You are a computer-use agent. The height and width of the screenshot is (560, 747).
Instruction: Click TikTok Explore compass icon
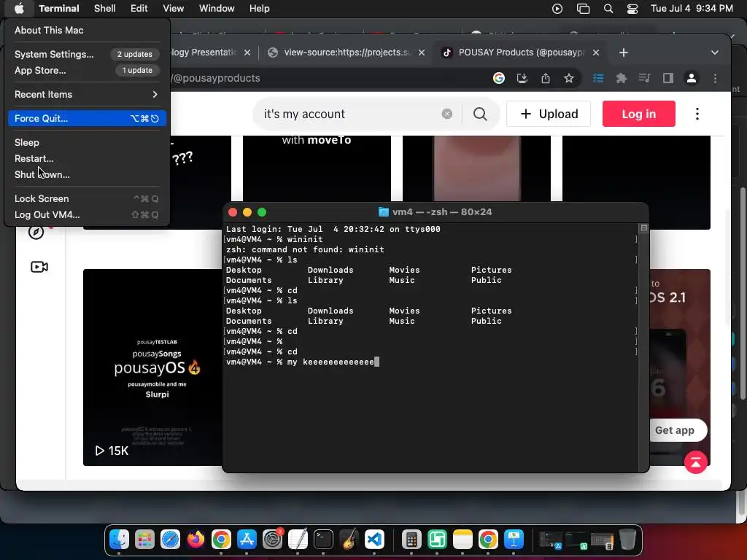[36, 233]
